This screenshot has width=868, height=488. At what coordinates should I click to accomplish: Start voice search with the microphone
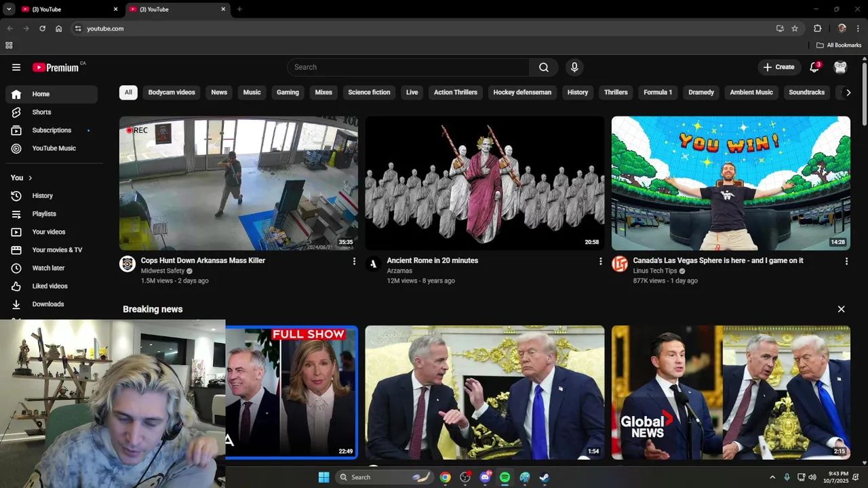click(x=574, y=67)
